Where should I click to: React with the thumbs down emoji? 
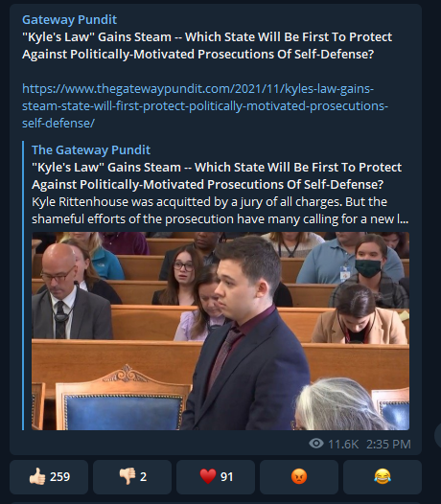coord(132,476)
